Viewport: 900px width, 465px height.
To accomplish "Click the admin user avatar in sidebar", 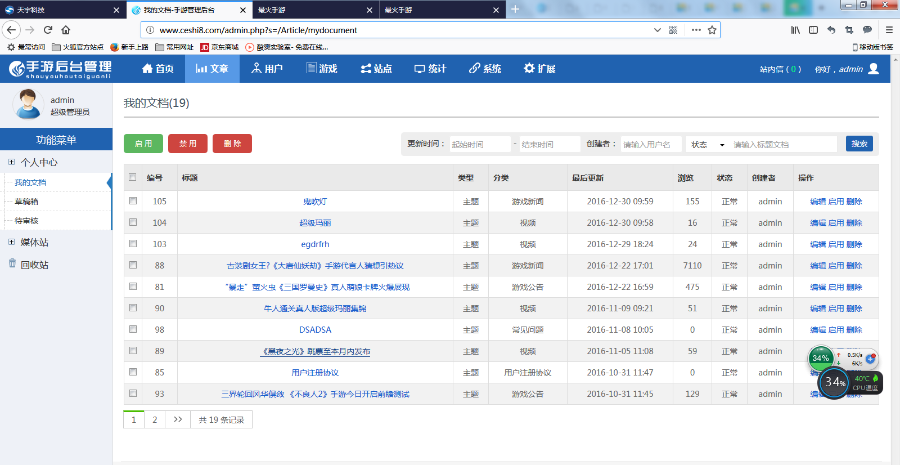I will [27, 103].
